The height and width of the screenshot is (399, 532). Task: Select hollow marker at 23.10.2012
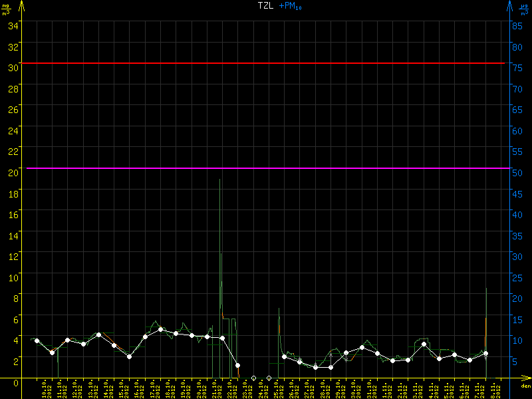[x=253, y=378]
